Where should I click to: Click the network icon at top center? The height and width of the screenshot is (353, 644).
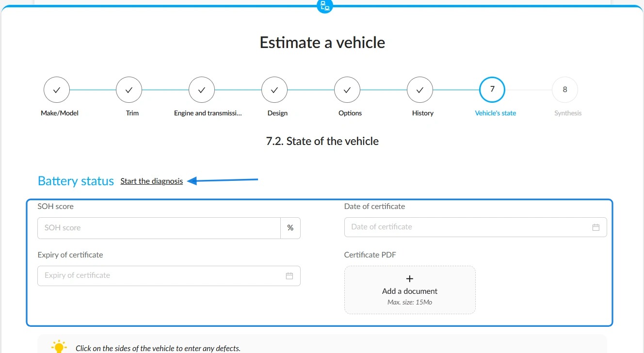tap(324, 6)
